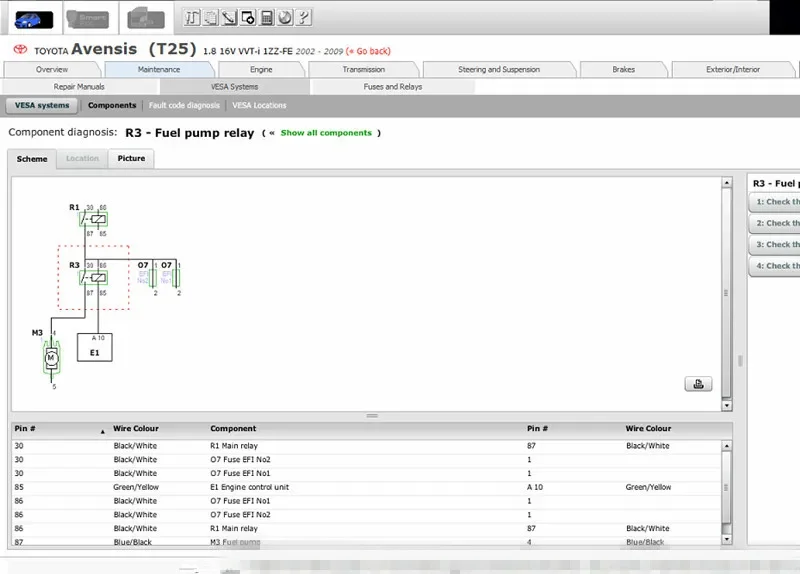Select the blue car vehicle module
This screenshot has height=574, width=800.
(x=33, y=19)
